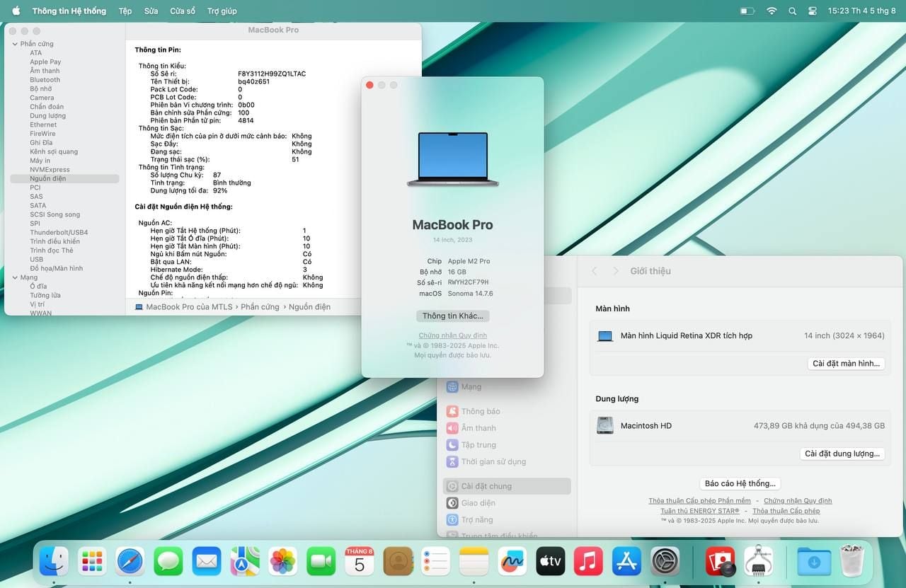The height and width of the screenshot is (588, 906).
Task: Open the Music app in the Dock
Action: click(x=589, y=561)
